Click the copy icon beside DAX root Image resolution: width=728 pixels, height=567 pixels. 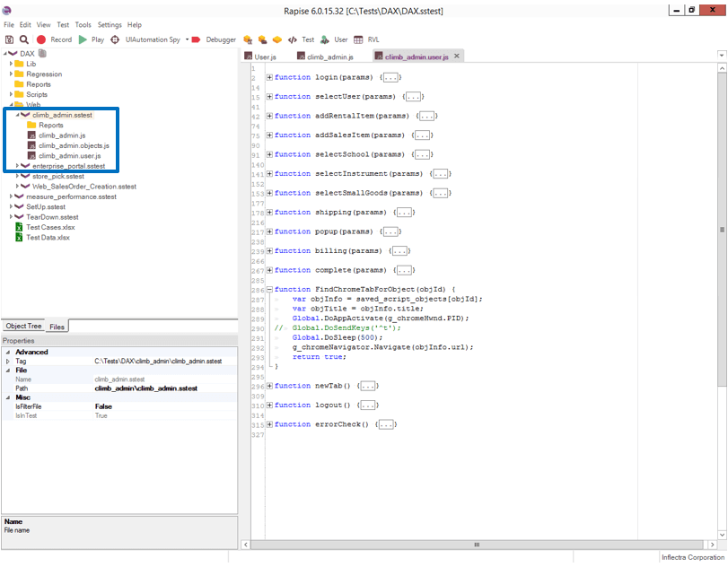tap(42, 53)
